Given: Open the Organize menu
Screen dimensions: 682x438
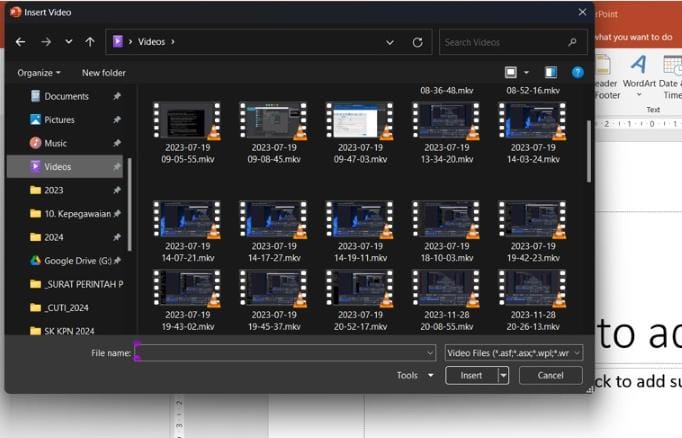Looking at the screenshot, I should coord(39,73).
